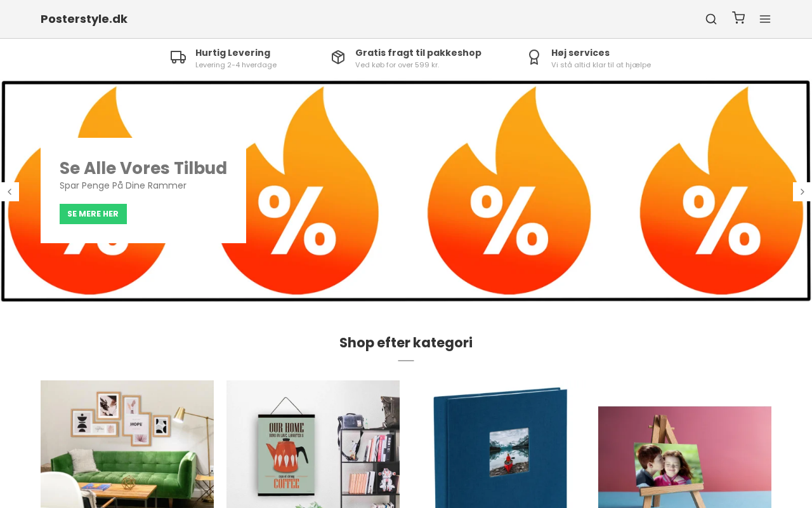Open the search icon in header
Screen dimensions: 812x508
[711, 19]
